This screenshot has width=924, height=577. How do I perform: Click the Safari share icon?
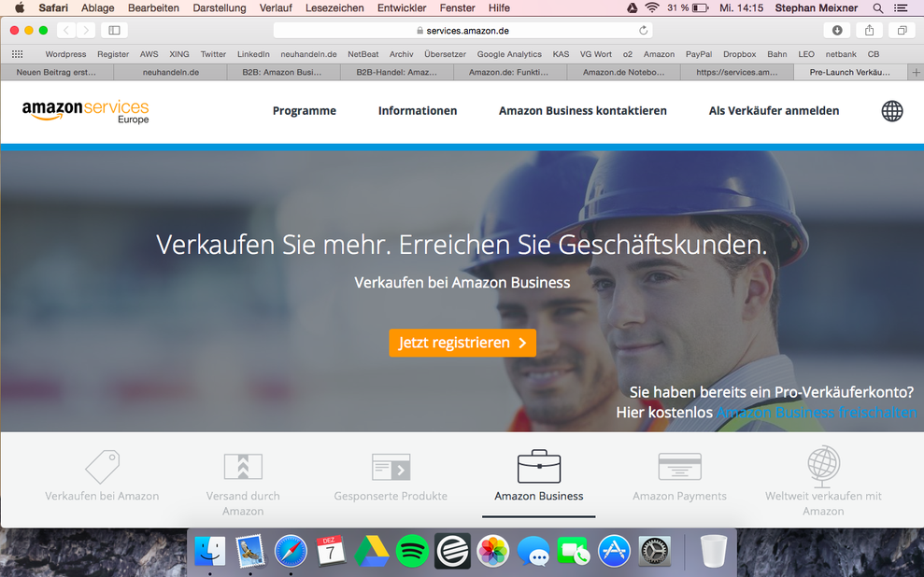pyautogui.click(x=869, y=30)
